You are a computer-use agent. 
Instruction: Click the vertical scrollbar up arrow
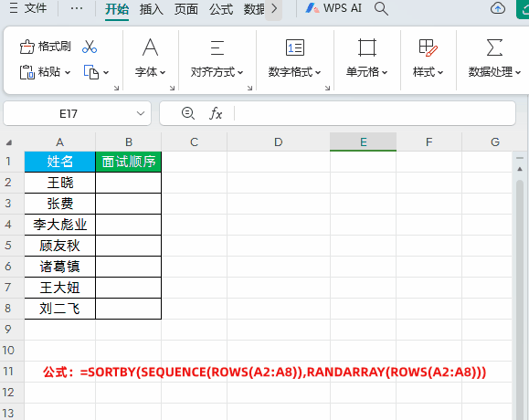520,169
